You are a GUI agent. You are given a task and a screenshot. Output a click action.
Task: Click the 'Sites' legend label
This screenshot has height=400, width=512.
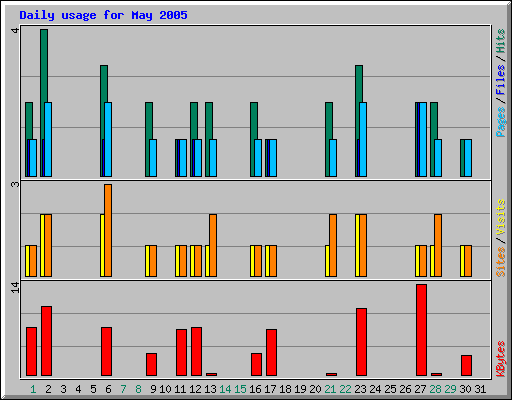tap(500, 262)
